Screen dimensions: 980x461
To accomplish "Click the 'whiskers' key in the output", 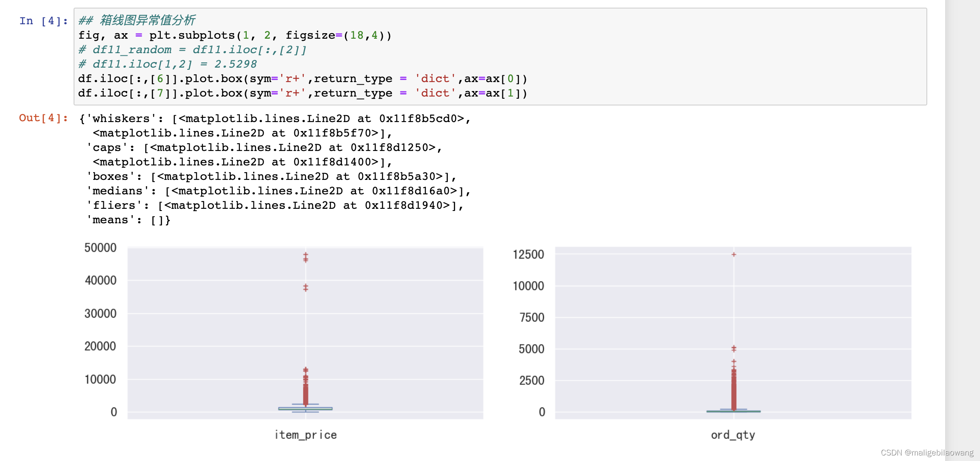I will click(x=121, y=119).
